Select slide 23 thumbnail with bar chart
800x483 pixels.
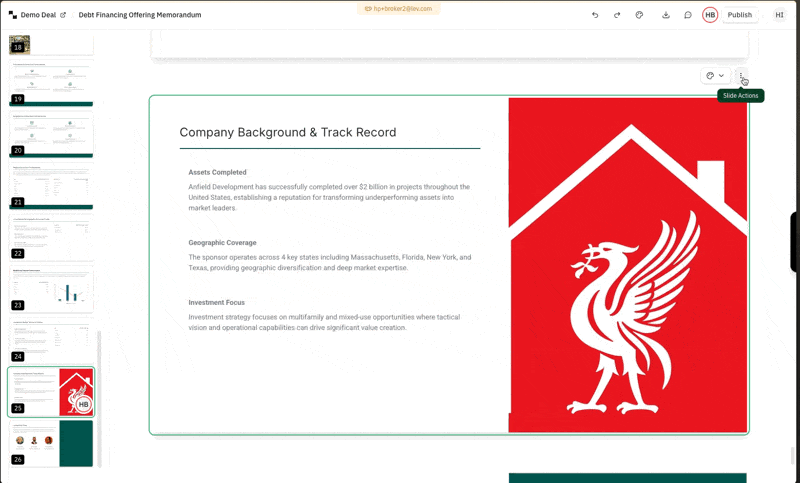pyautogui.click(x=51, y=288)
